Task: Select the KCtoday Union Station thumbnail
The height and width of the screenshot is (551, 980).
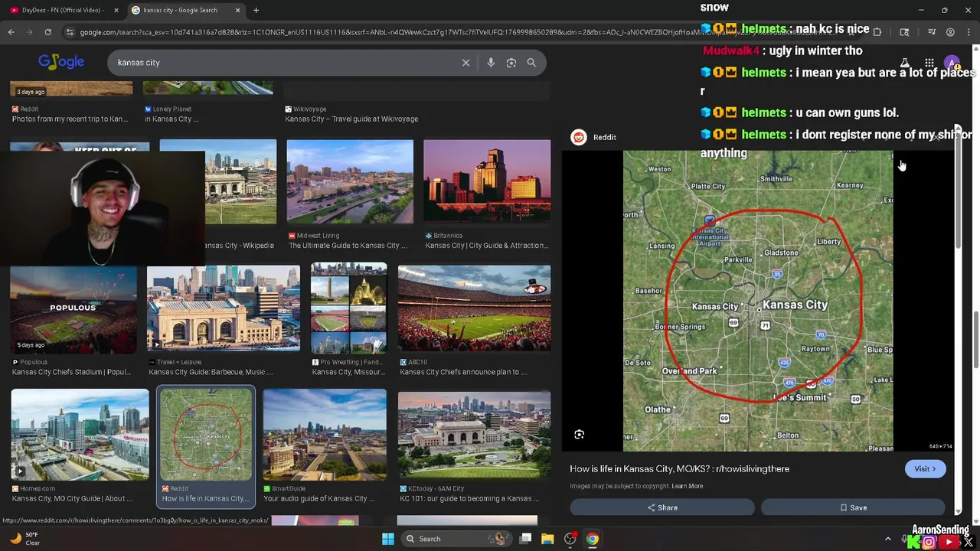Action: tap(474, 436)
